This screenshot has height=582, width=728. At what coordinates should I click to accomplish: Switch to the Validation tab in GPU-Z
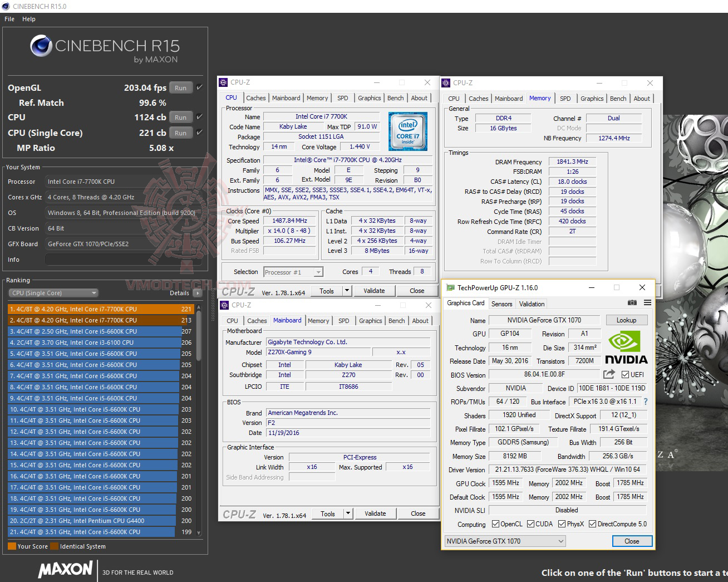coord(532,304)
